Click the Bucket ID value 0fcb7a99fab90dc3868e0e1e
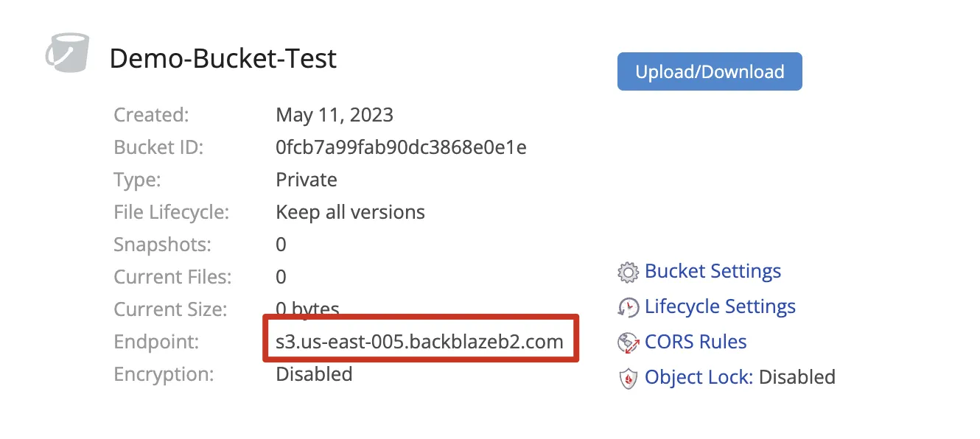The image size is (980, 439). 401,147
